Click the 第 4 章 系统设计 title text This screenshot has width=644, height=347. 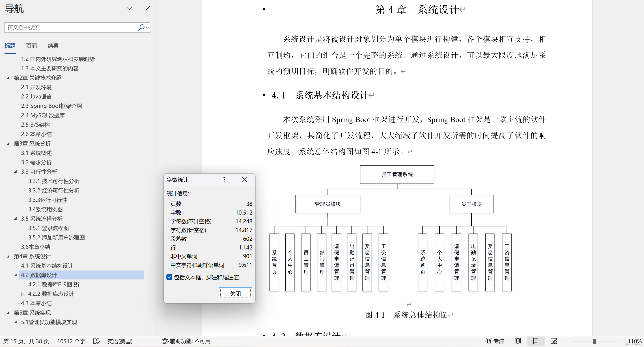pyautogui.click(x=417, y=10)
